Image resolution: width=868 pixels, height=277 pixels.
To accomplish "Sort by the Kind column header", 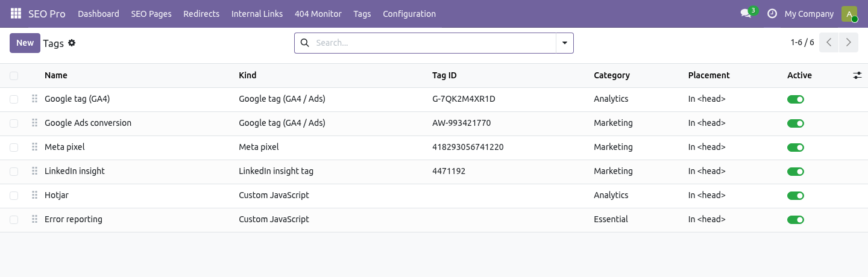I will click(248, 75).
